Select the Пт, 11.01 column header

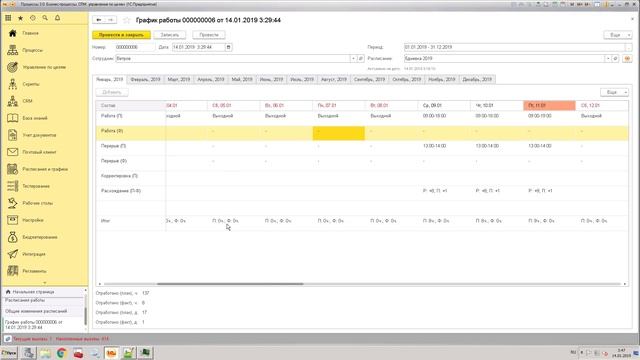549,106
